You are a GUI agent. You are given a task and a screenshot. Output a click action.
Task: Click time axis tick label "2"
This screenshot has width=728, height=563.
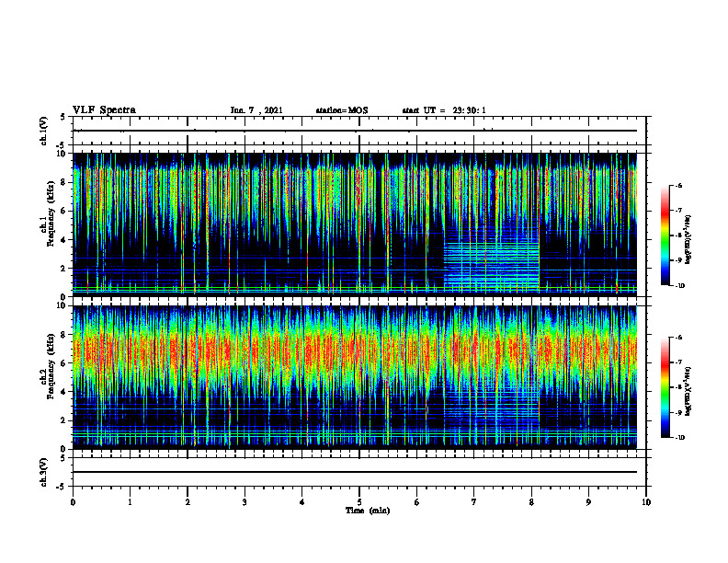point(188,502)
